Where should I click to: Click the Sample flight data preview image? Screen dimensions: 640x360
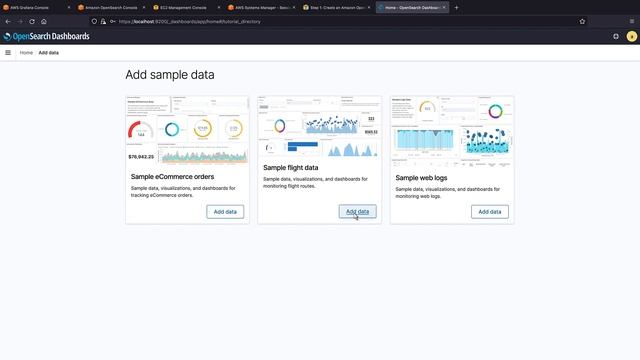(x=320, y=126)
